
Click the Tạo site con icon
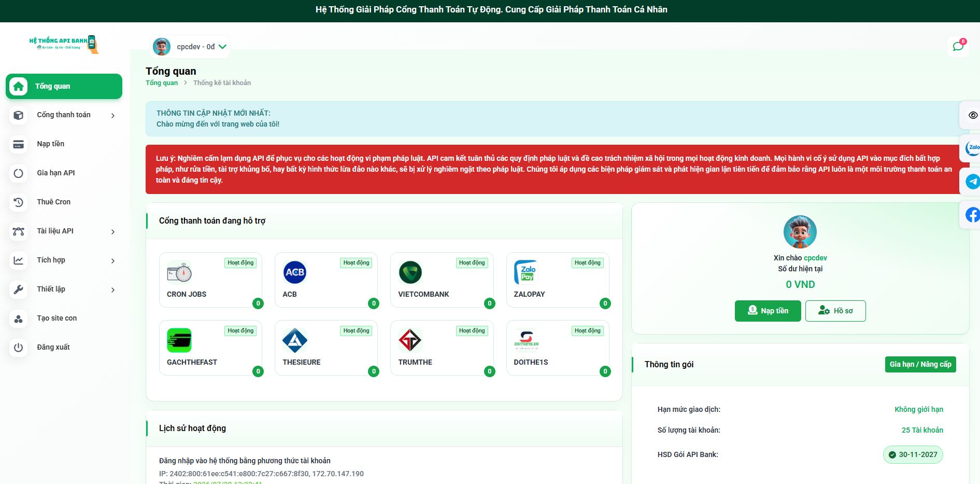(19, 319)
